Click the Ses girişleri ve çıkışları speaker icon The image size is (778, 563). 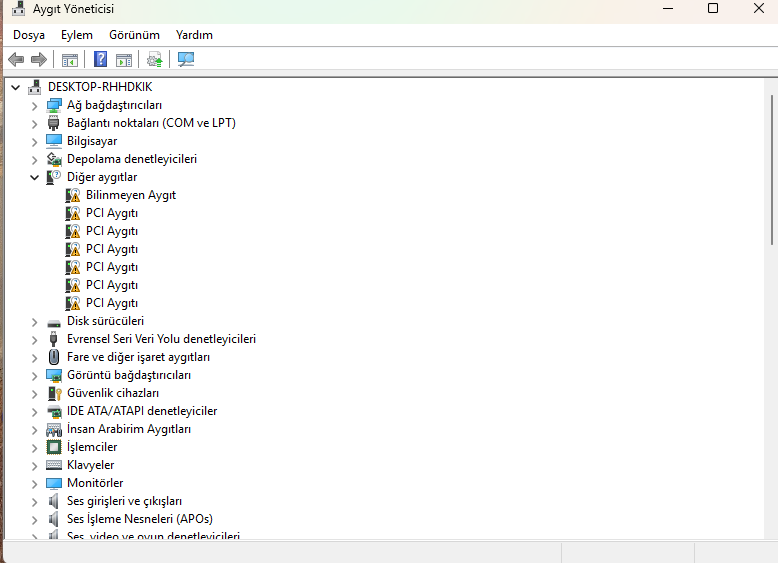pos(54,501)
